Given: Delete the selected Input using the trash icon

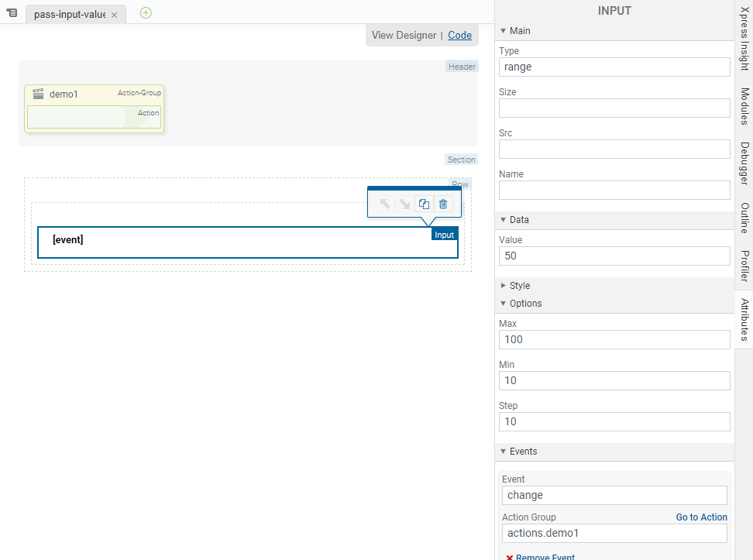Looking at the screenshot, I should tap(443, 204).
